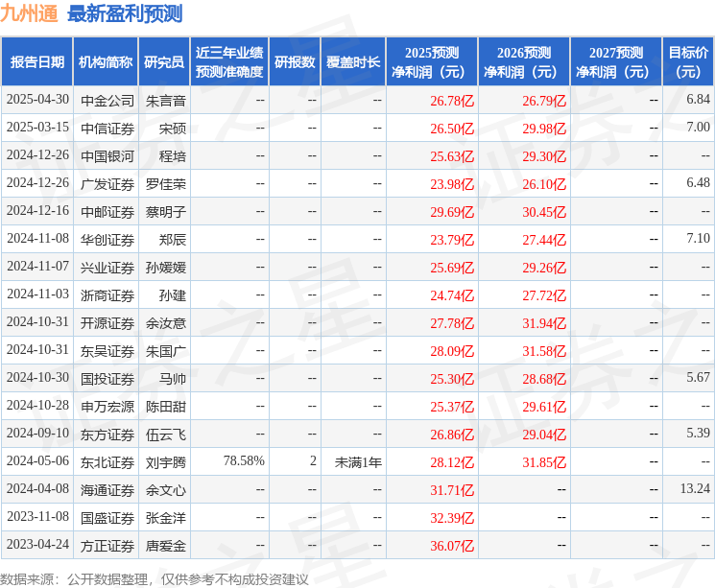Select the 广发证券 institution cell
715x588 pixels.
pos(107,184)
